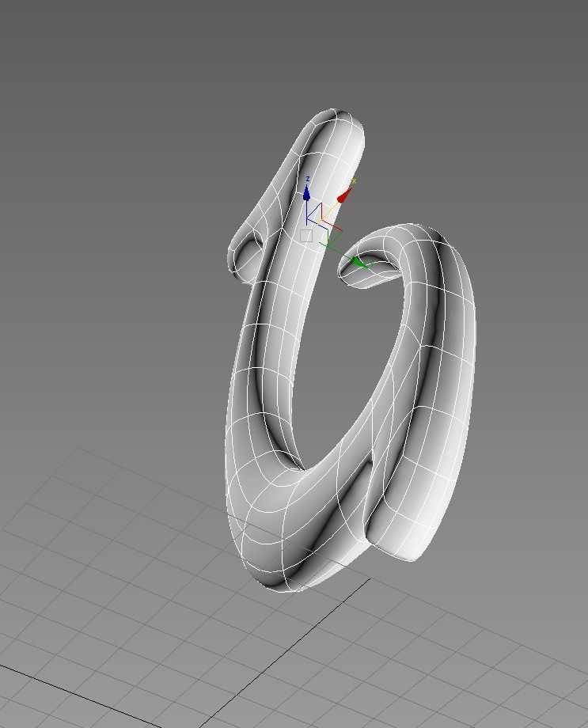Click the blue Z-axis arrow of the gizmo

(306, 194)
